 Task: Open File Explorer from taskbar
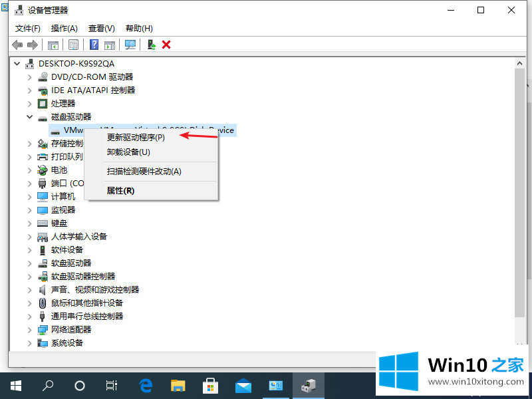click(178, 385)
